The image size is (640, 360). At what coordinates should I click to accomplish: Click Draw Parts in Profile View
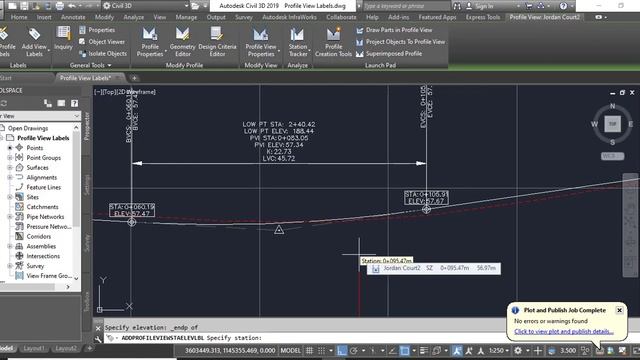tap(394, 30)
